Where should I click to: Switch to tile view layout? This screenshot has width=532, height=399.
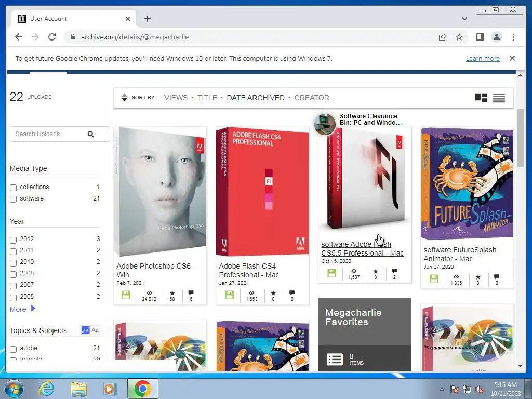[x=481, y=98]
